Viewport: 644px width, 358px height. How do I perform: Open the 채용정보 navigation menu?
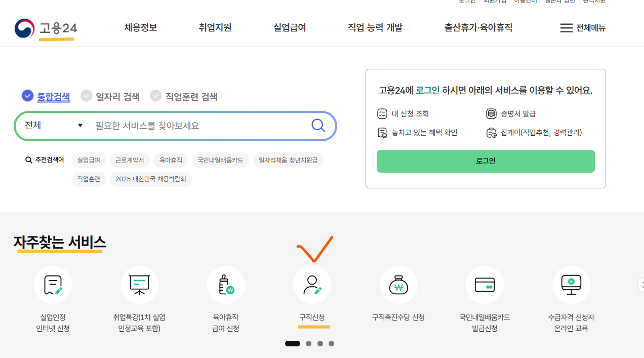pyautogui.click(x=140, y=28)
